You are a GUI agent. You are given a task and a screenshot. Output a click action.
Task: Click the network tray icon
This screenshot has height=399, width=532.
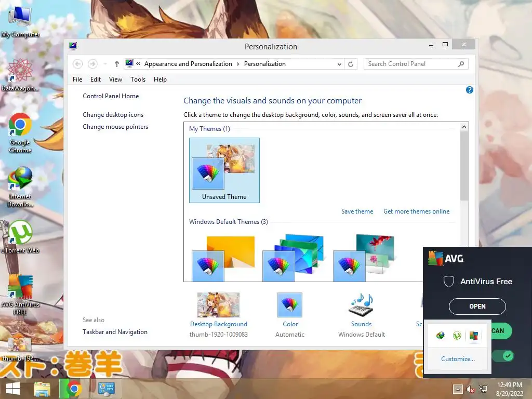point(483,389)
